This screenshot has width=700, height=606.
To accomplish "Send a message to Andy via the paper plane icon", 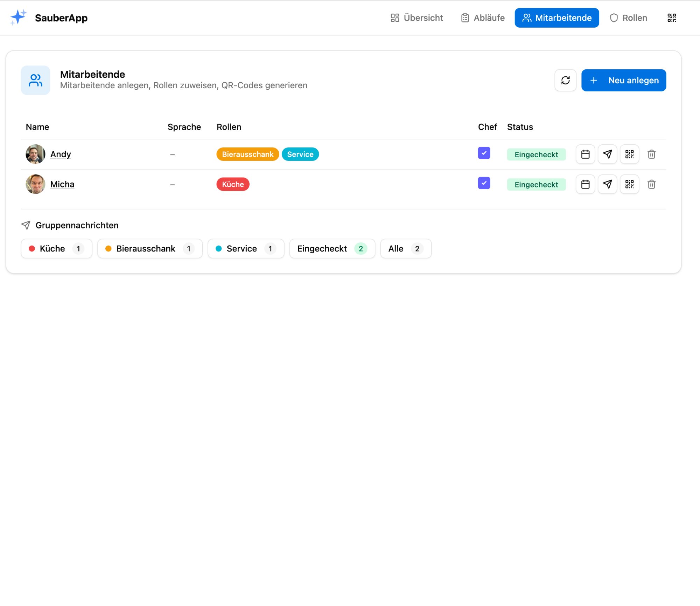I will (x=607, y=154).
